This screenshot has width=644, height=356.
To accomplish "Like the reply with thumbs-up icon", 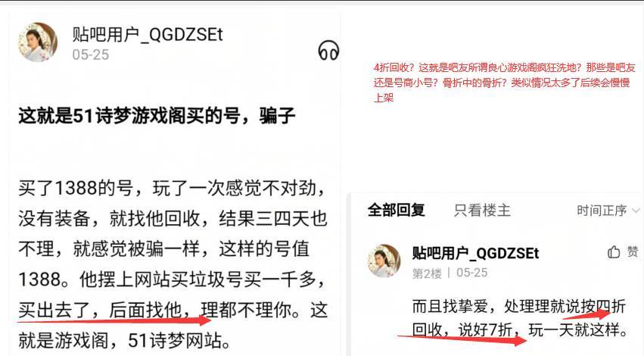I will coord(613,252).
